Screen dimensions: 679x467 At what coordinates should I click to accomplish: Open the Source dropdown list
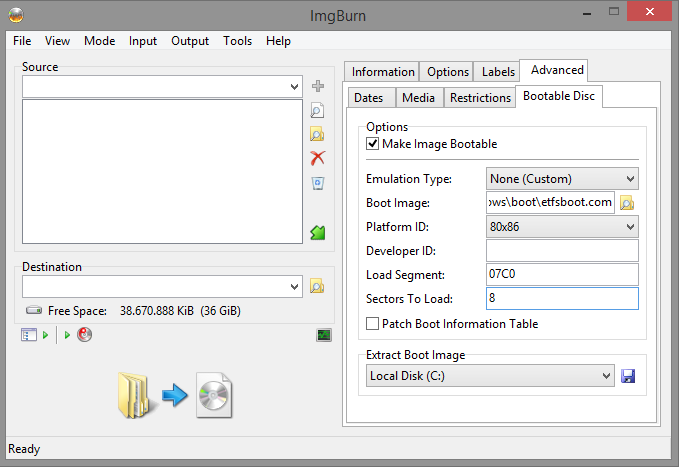coord(294,87)
